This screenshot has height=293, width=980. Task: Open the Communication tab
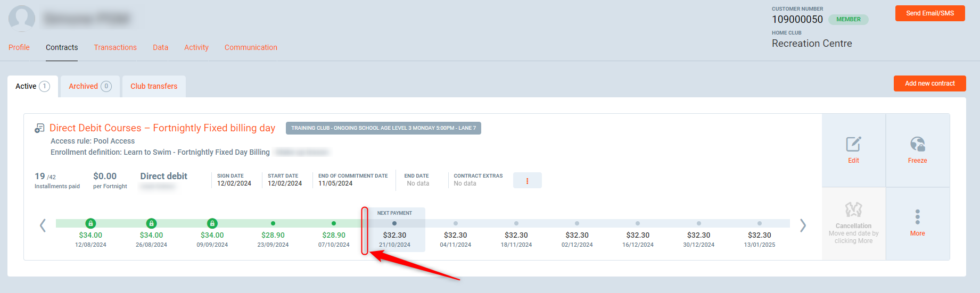pos(251,47)
